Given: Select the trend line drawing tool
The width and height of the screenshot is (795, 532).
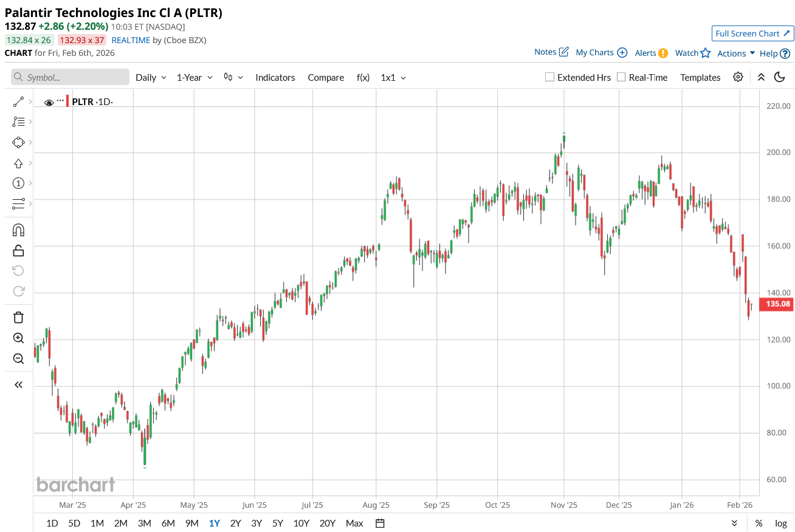Looking at the screenshot, I should [18, 102].
